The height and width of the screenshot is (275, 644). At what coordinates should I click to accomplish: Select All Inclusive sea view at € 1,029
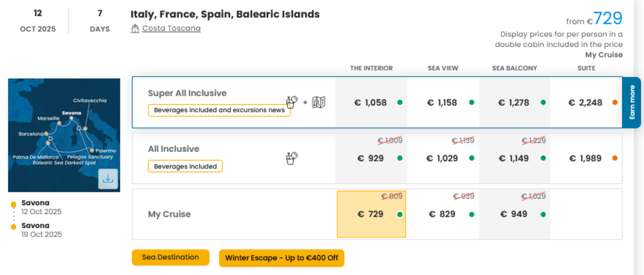(x=443, y=158)
